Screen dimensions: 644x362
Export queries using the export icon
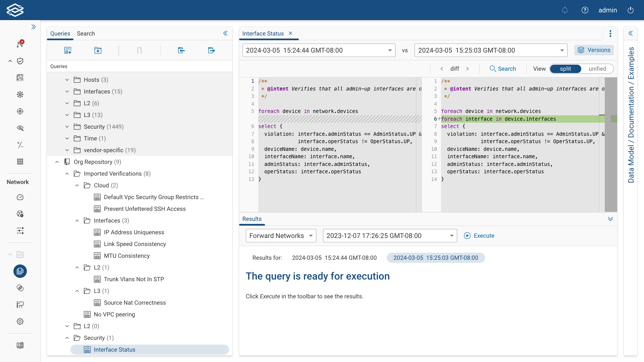211,50
